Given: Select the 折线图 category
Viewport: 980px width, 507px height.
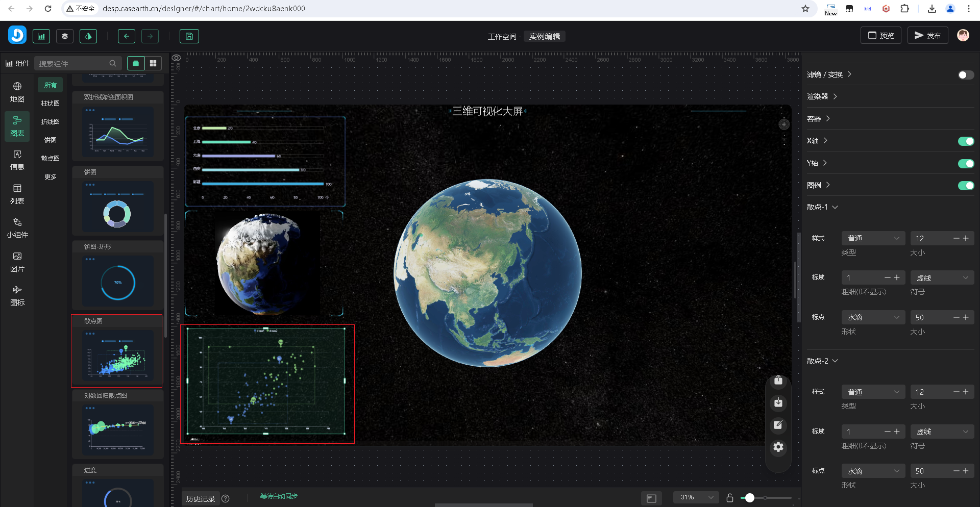Looking at the screenshot, I should coord(51,122).
